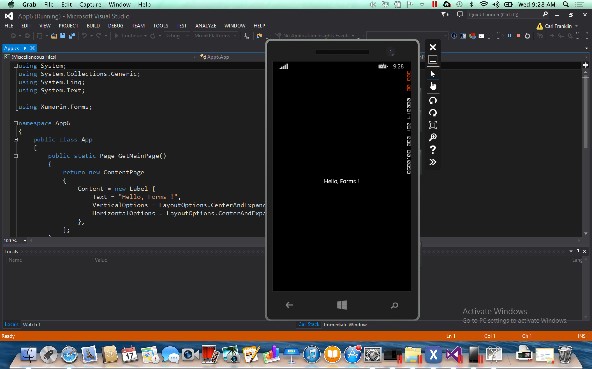Collapse the GetMainPage method region

[x=16, y=156]
